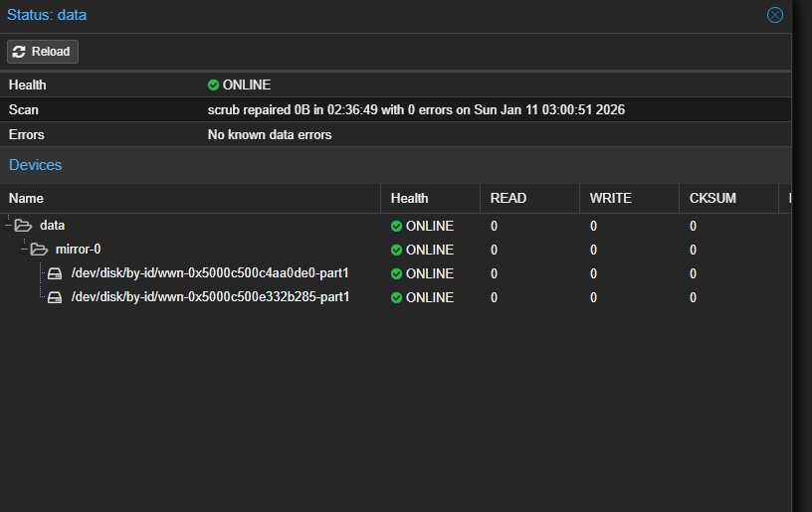Sort by the READ column header
The image size is (812, 512).
[529, 199]
